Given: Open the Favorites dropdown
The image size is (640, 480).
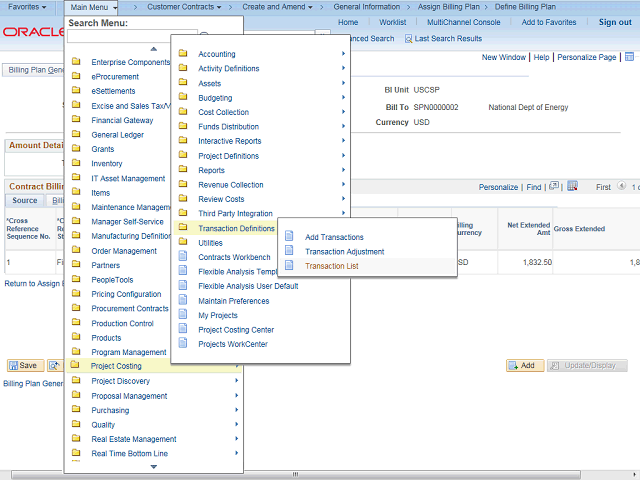Looking at the screenshot, I should pos(28,7).
